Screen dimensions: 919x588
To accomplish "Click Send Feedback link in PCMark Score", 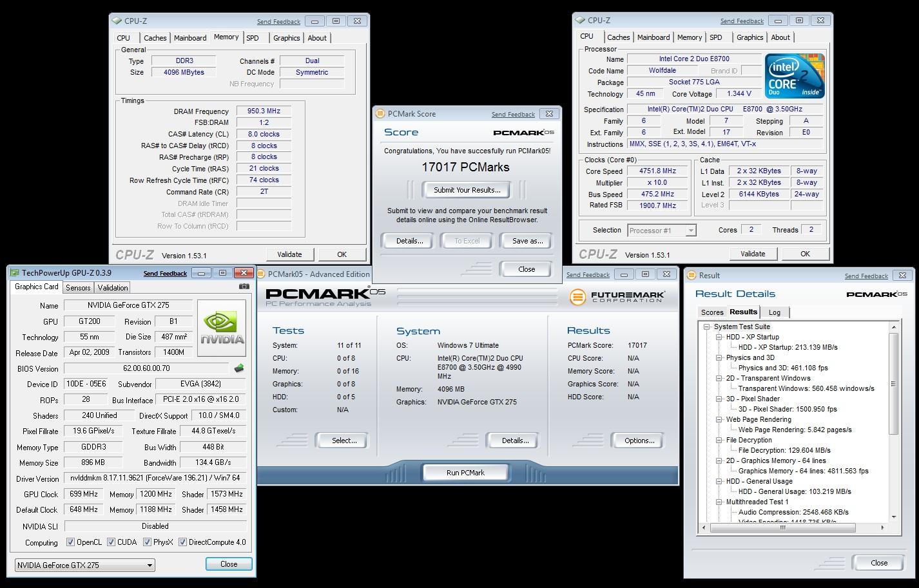I will point(513,115).
